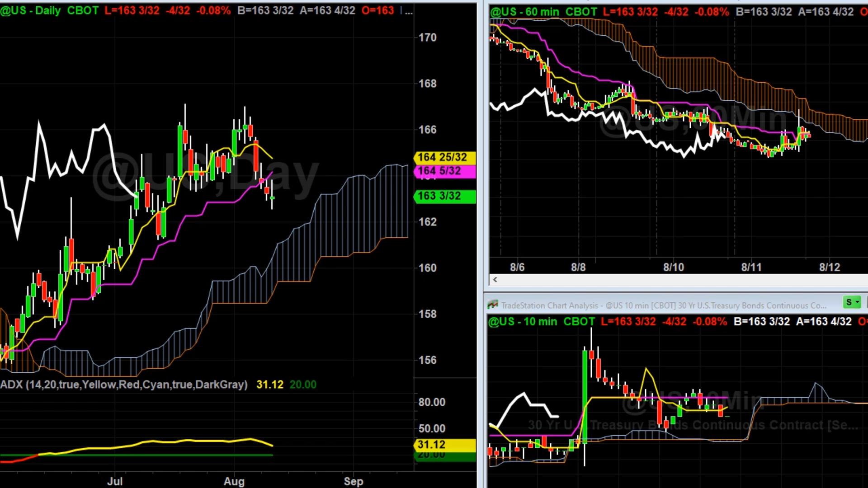Click the 8/10 date on 60 min axis
868x488 pixels.
[674, 267]
